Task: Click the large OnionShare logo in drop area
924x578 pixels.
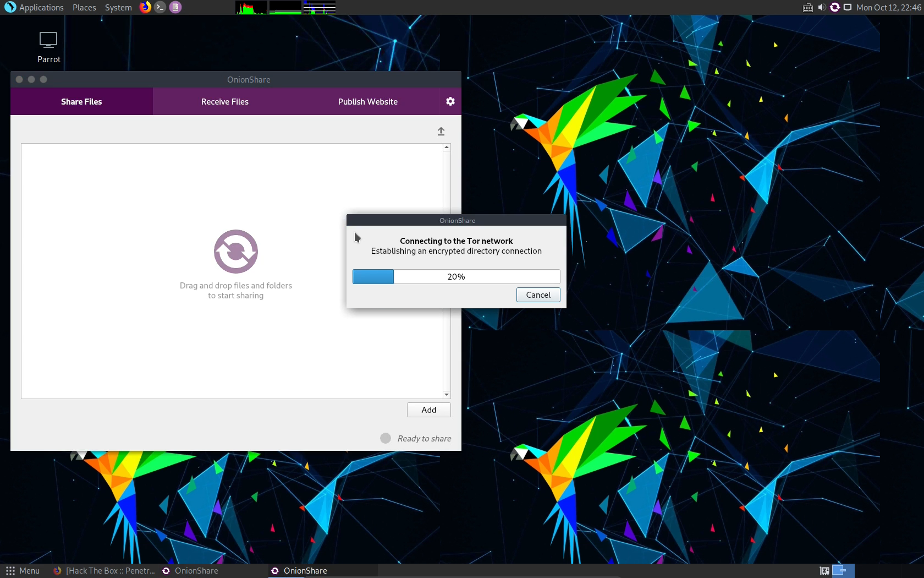Action: 236,252
